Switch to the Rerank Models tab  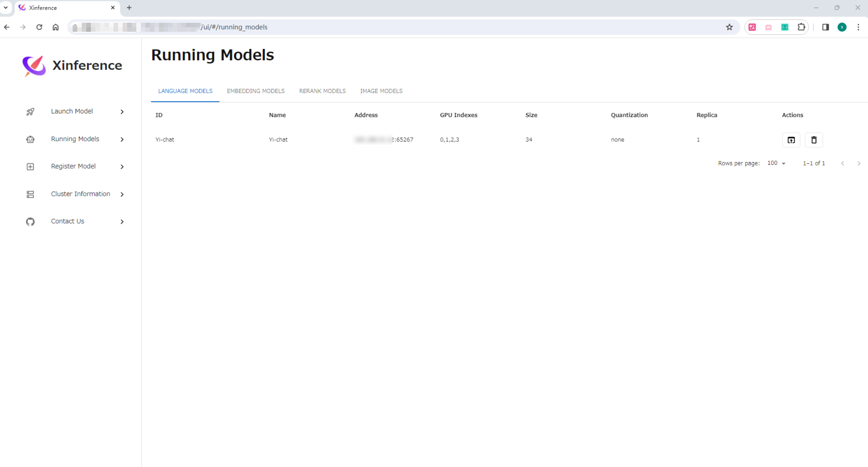click(322, 91)
